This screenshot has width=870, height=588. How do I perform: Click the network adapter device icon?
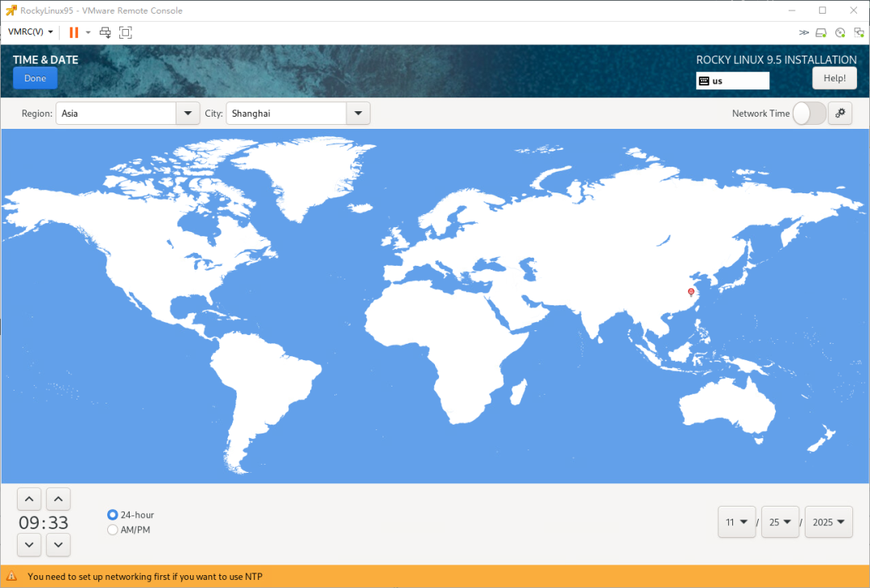[859, 33]
